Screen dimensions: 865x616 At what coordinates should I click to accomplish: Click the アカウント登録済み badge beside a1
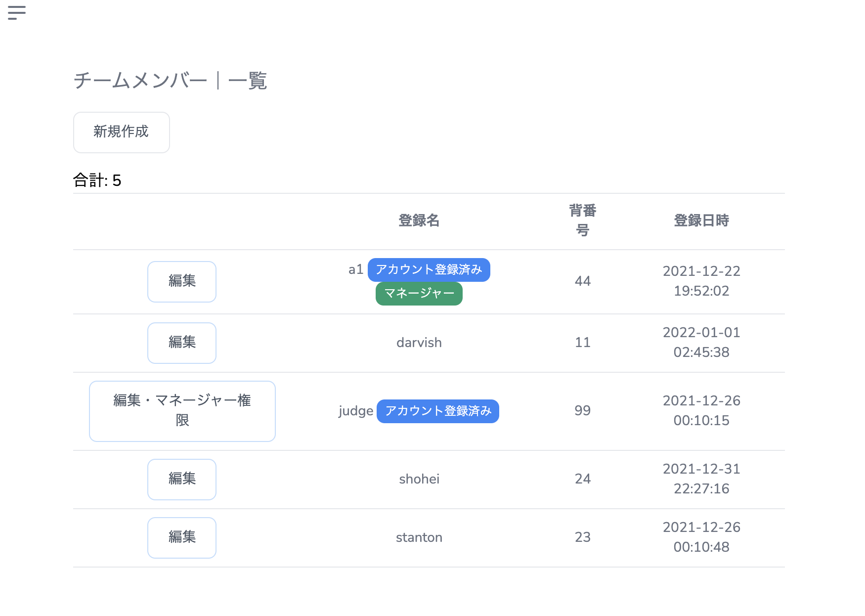(429, 270)
